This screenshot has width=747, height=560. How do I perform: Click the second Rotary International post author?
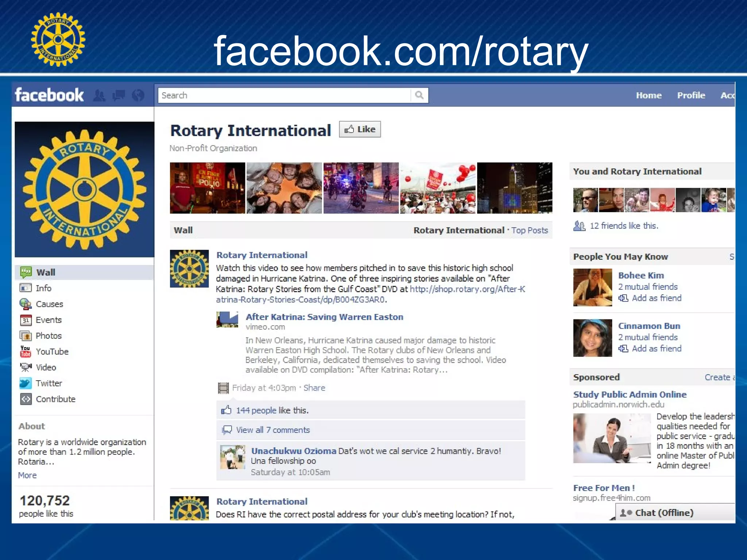coord(262,502)
